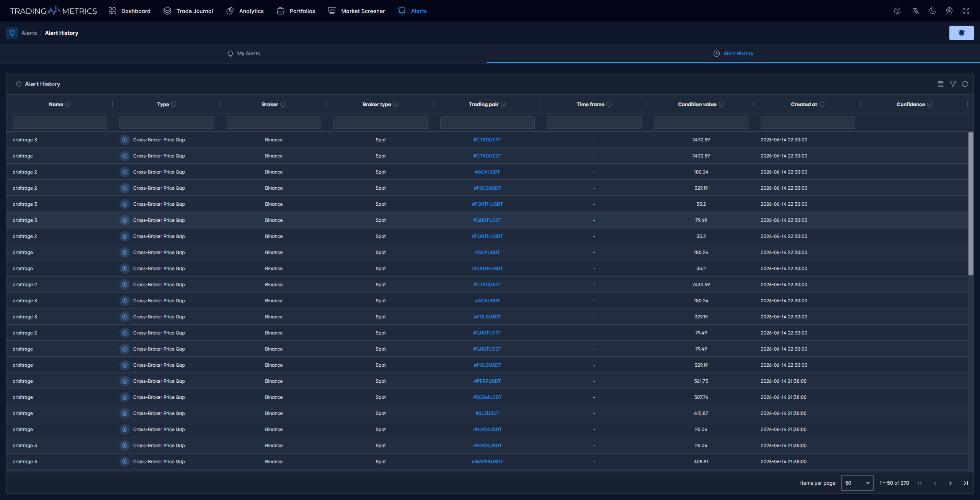Click the breadcrumb bell icon

pyautogui.click(x=12, y=33)
